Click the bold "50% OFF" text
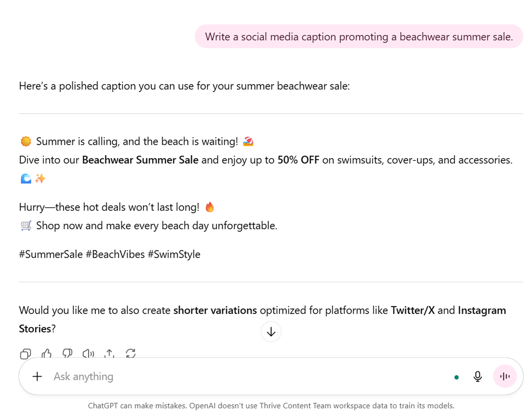Image resolution: width=532 pixels, height=413 pixels. pos(298,160)
